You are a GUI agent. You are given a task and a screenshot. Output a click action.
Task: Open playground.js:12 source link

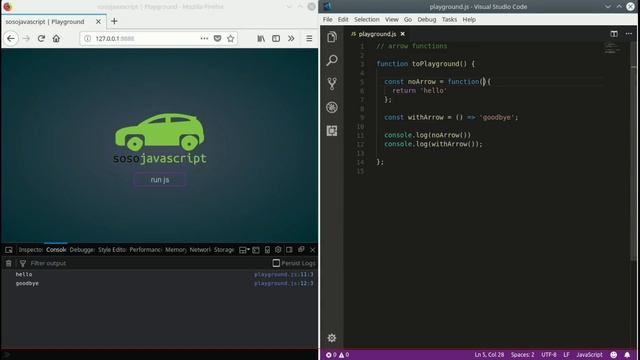(x=284, y=283)
